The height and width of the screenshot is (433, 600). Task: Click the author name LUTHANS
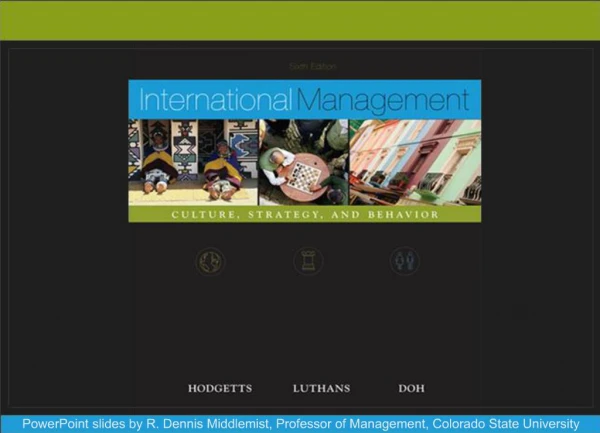tap(321, 389)
